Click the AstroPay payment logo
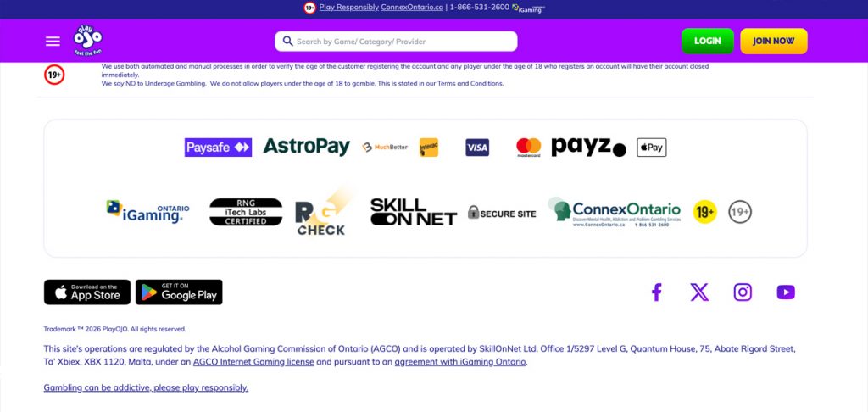Screen dimensions: 868x412 click(307, 147)
